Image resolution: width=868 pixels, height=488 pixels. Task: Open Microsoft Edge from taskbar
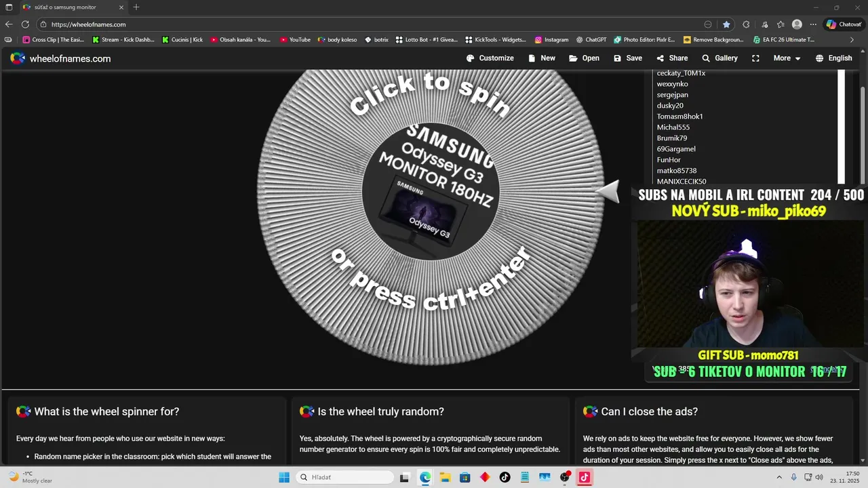click(425, 477)
